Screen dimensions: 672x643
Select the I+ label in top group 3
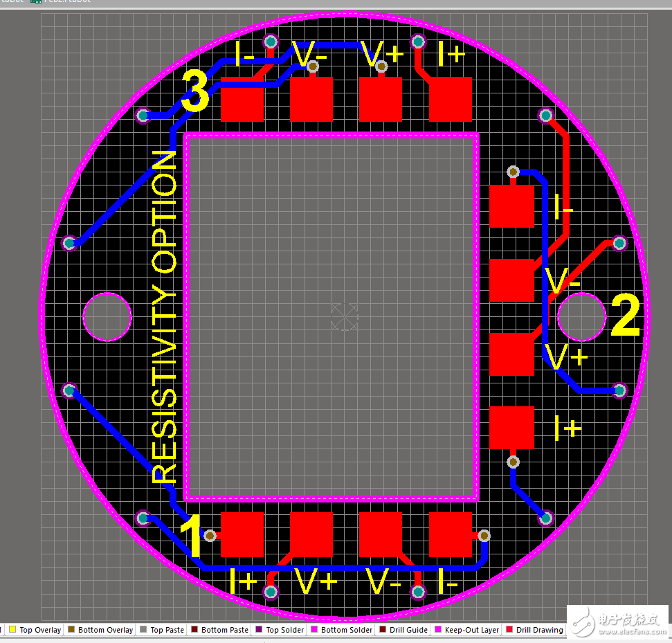(x=451, y=53)
